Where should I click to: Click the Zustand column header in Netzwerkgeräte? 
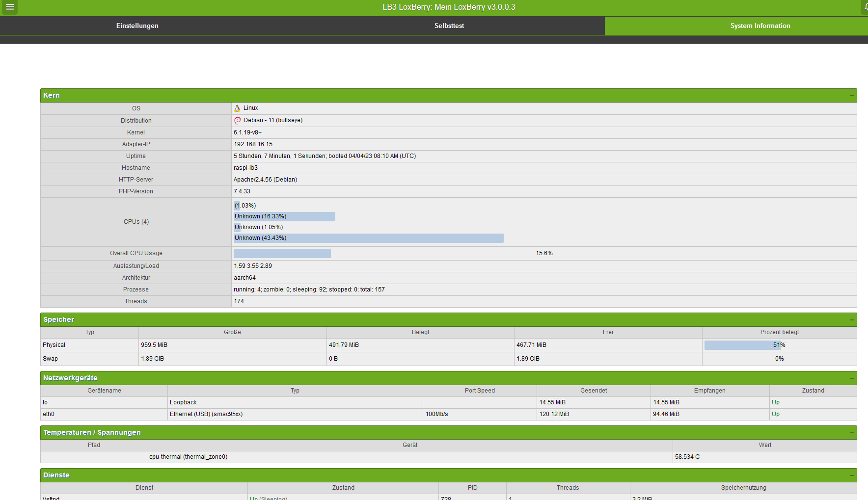(x=813, y=391)
